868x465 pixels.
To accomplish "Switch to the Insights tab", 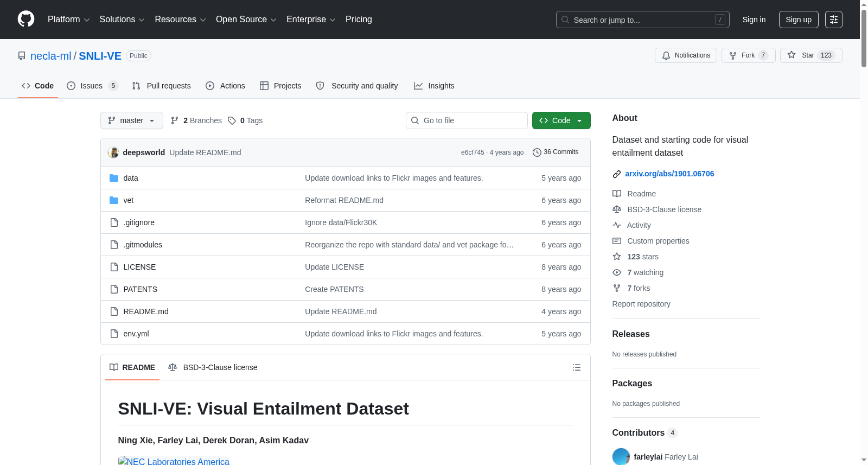I will 434,86.
